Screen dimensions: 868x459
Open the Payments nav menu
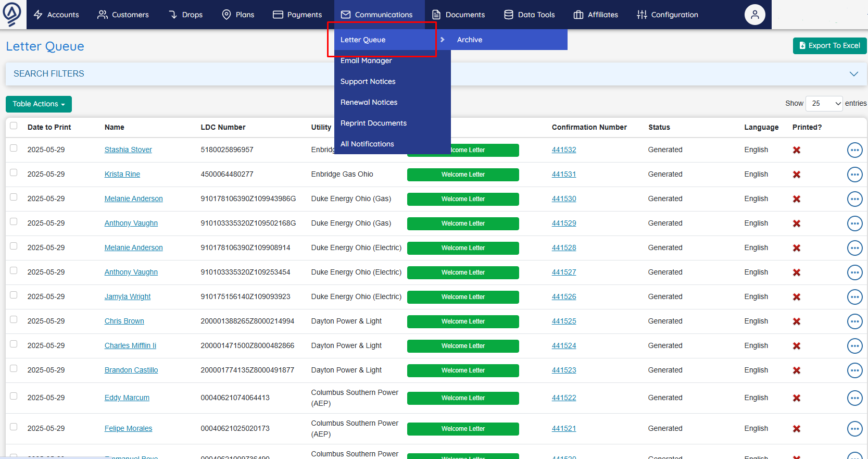click(297, 15)
